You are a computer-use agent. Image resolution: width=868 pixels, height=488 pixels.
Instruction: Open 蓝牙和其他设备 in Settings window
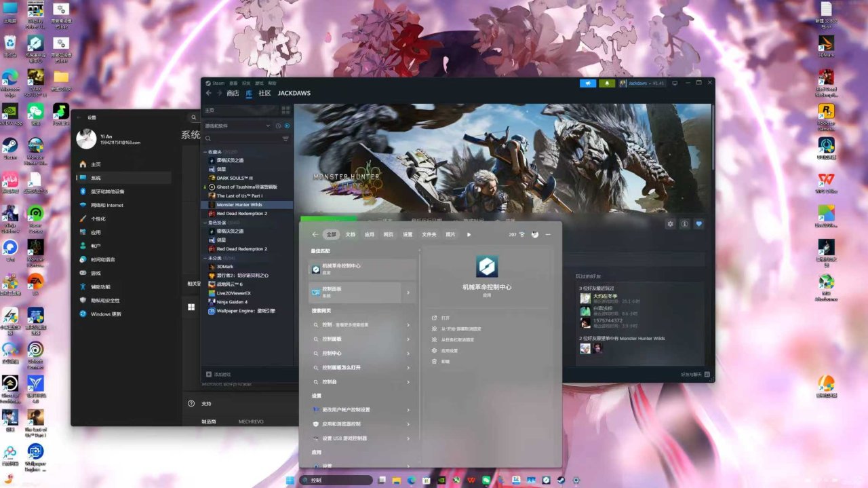click(x=123, y=191)
